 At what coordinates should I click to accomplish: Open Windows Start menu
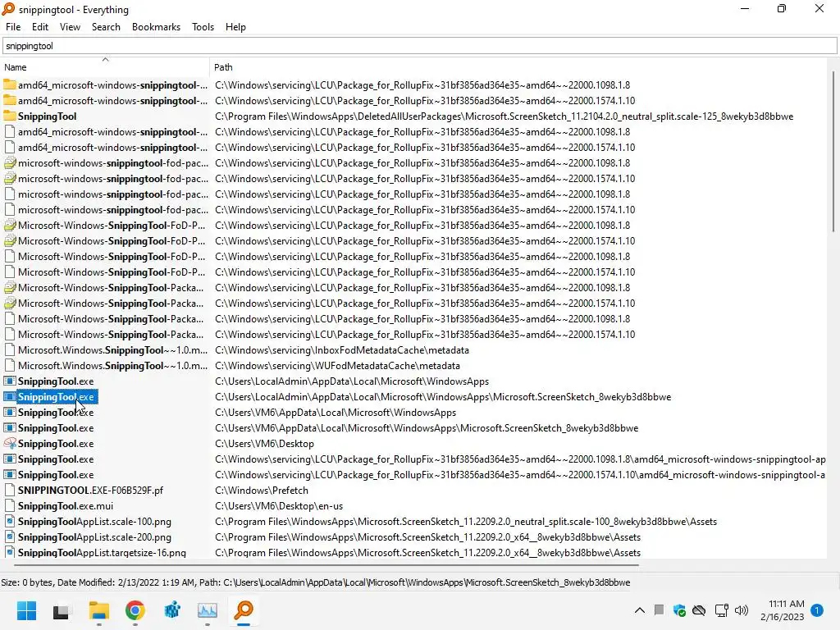[x=26, y=610]
